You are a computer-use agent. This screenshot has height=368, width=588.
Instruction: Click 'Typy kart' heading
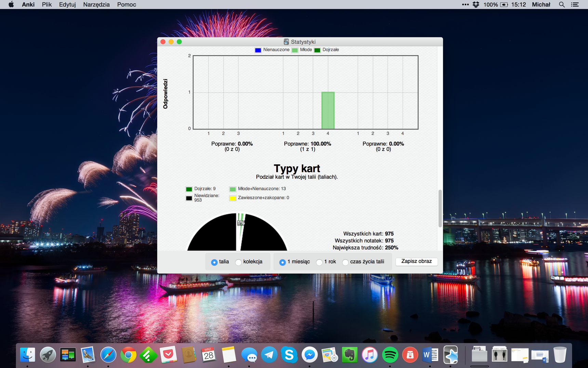point(297,168)
